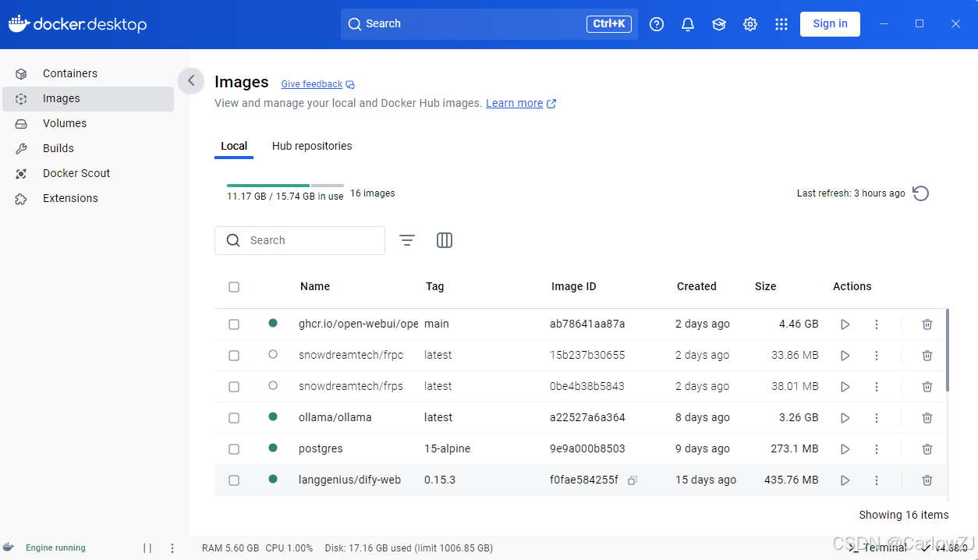Check the snowdreamtech/frps row checkbox

(234, 386)
